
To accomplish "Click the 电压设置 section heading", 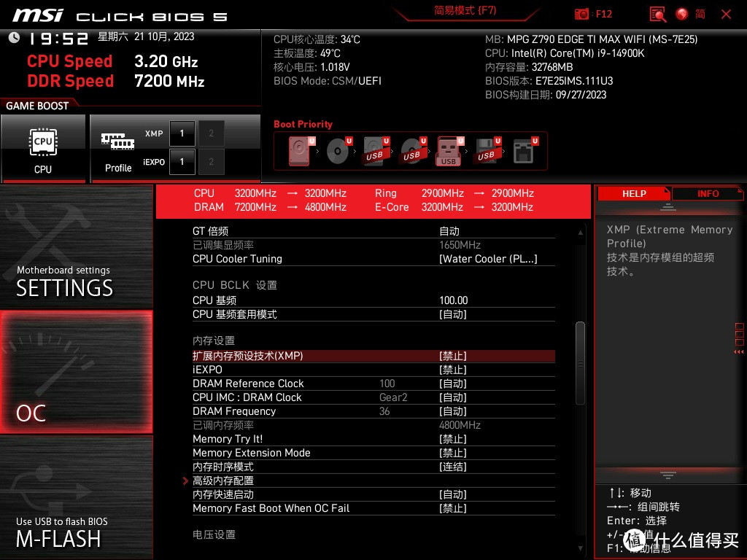I will pyautogui.click(x=214, y=534).
